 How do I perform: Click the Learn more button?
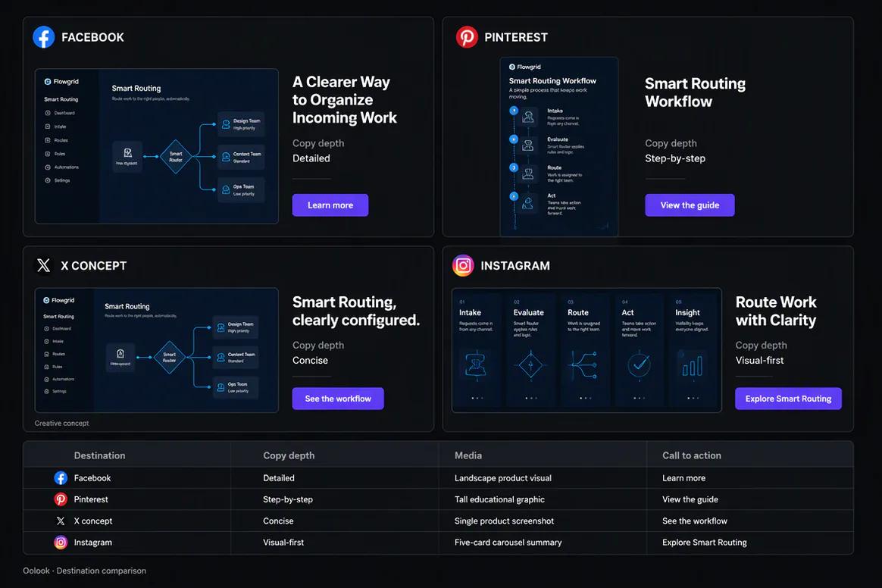[x=330, y=205]
